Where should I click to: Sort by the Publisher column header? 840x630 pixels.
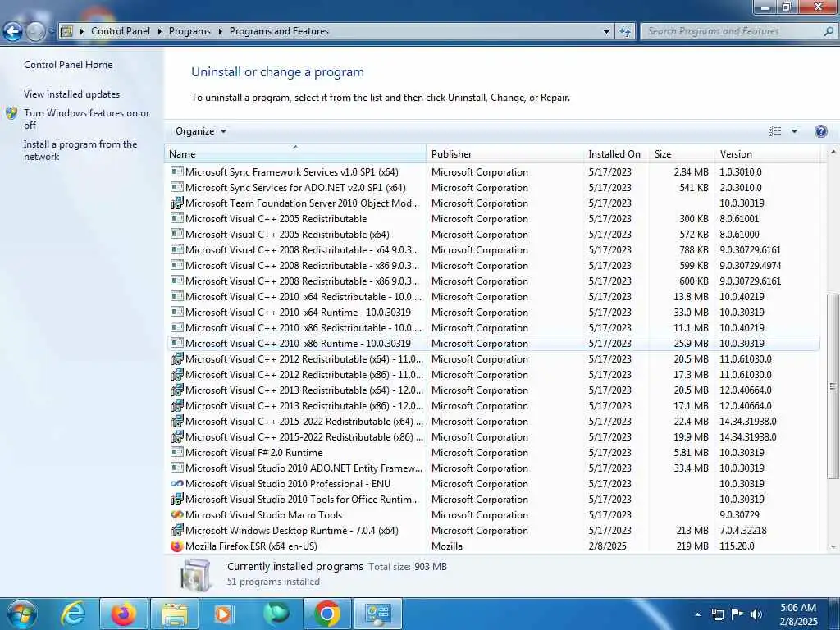point(505,153)
